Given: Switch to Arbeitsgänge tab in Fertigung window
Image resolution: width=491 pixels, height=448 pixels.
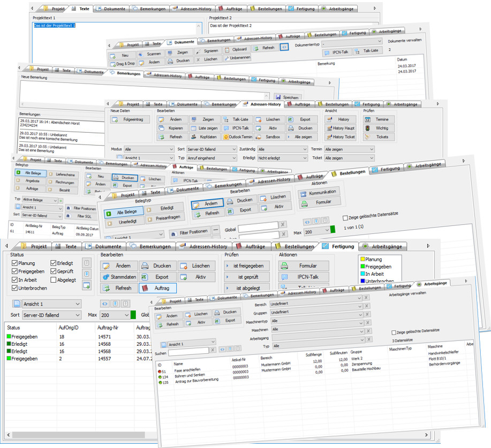Looking at the screenshot, I should click(383, 247).
